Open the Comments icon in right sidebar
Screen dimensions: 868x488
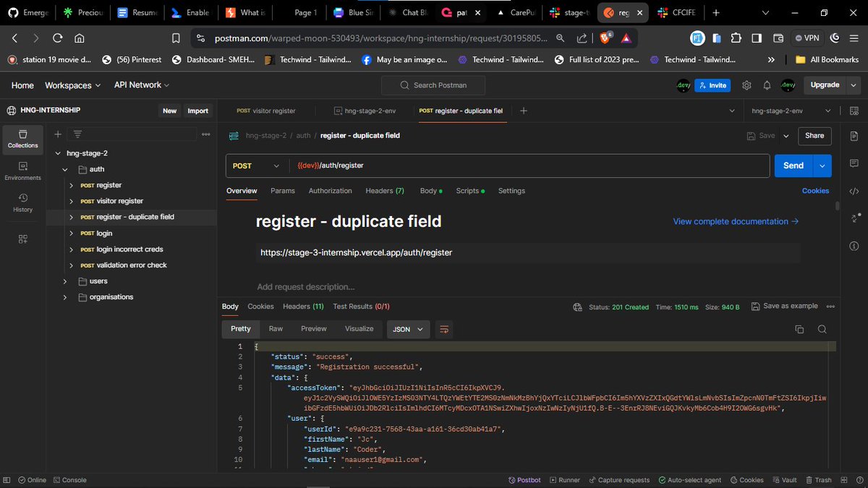[854, 163]
